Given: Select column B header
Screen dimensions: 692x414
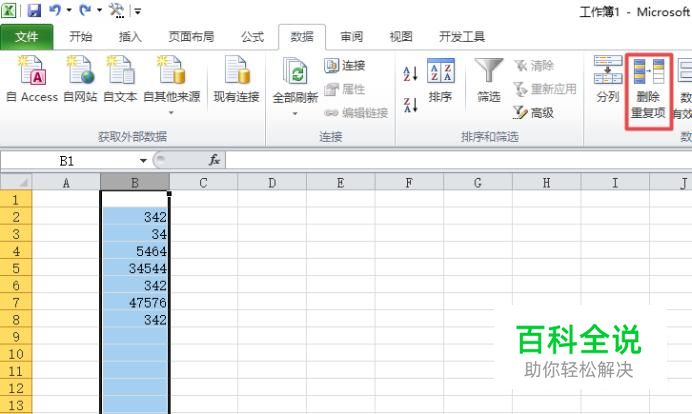Looking at the screenshot, I should pos(135,182).
